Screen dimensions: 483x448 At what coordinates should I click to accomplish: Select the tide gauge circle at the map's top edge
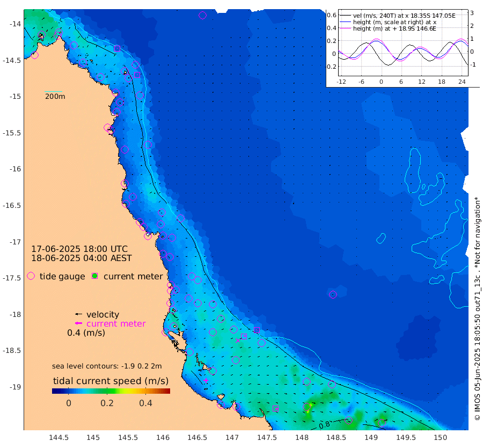pos(202,15)
